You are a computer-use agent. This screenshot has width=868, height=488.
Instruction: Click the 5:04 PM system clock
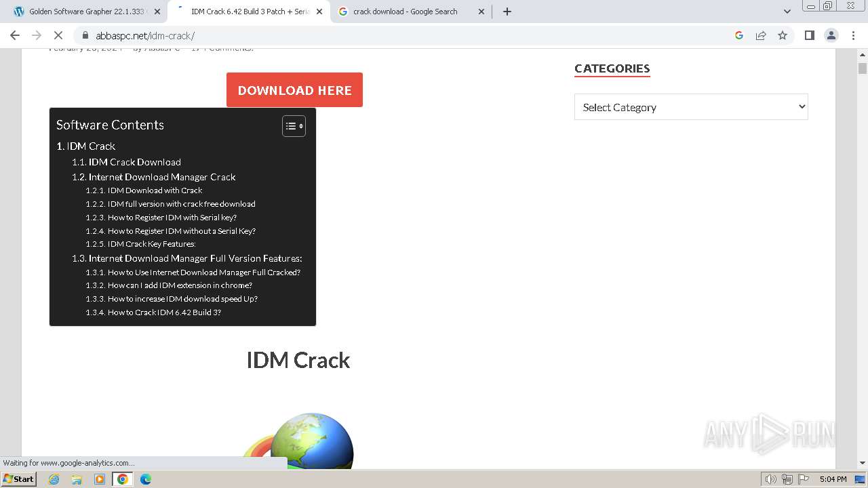click(833, 479)
